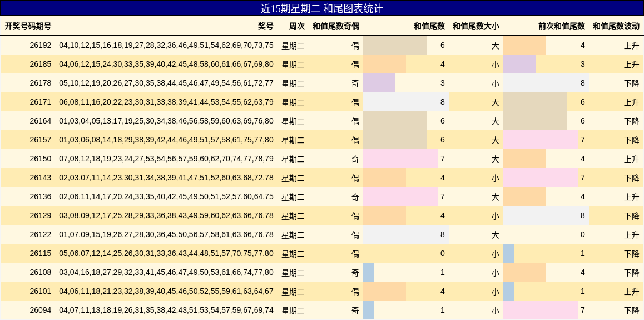The width and height of the screenshot is (644, 320).
Task: Select issue number 26150
Action: tap(41, 159)
